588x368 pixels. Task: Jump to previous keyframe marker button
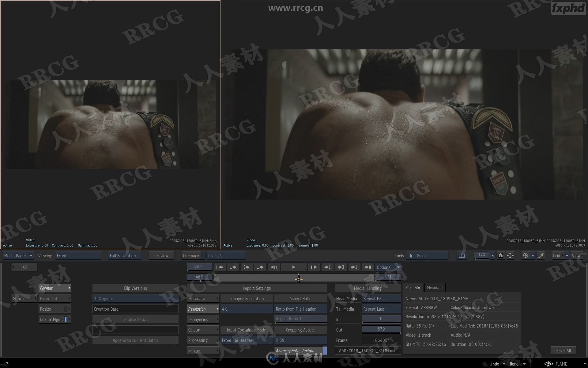pos(233,267)
